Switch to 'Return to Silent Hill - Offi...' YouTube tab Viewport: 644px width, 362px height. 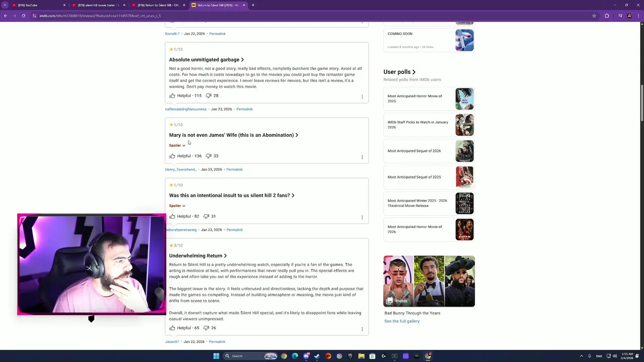pos(158,5)
